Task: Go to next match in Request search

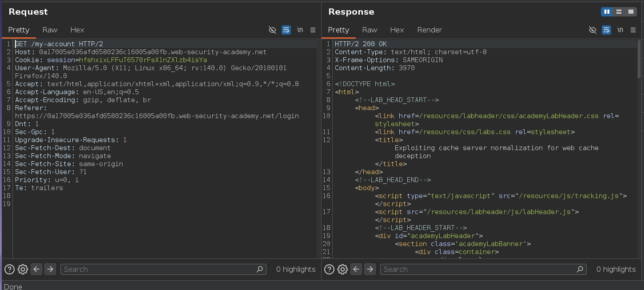Action: [x=50, y=269]
